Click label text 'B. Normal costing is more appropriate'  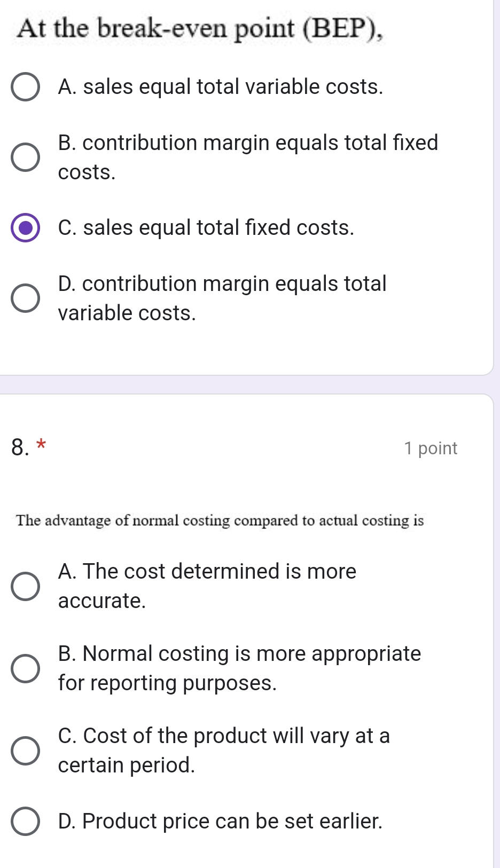click(239, 654)
